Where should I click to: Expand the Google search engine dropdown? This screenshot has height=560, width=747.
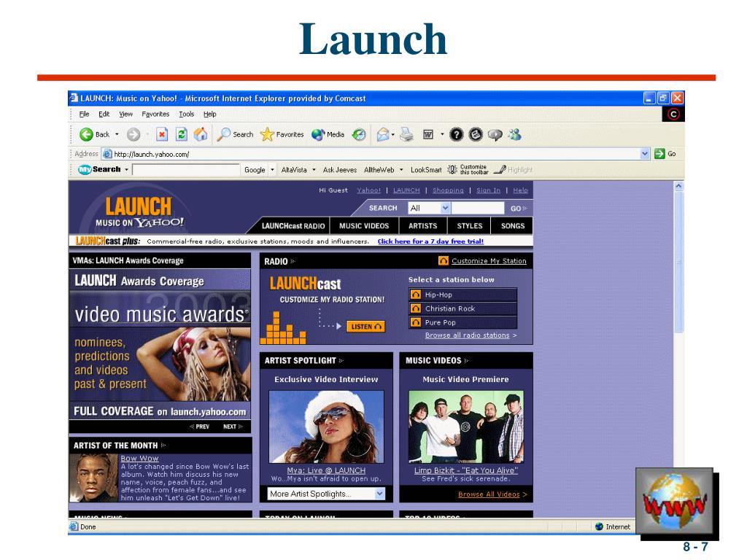[272, 169]
